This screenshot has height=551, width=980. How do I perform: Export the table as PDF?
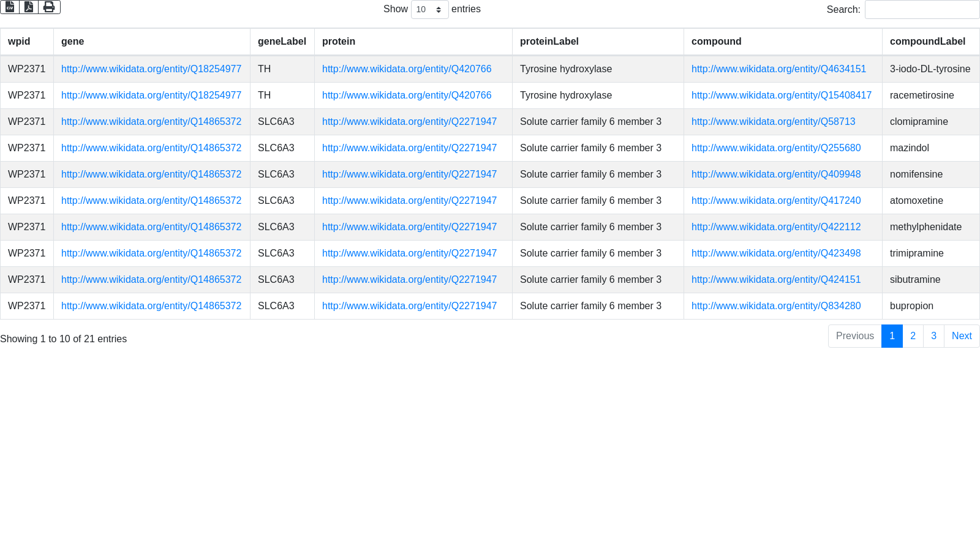(x=29, y=7)
